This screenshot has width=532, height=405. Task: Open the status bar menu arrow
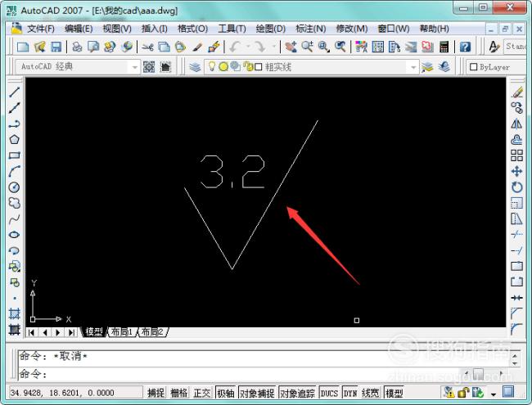click(493, 394)
